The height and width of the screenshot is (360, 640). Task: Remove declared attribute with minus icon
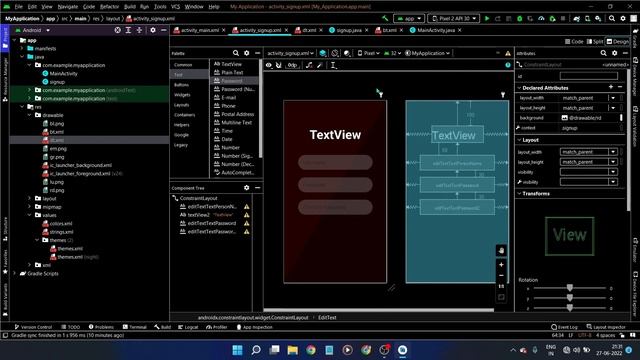coord(620,87)
